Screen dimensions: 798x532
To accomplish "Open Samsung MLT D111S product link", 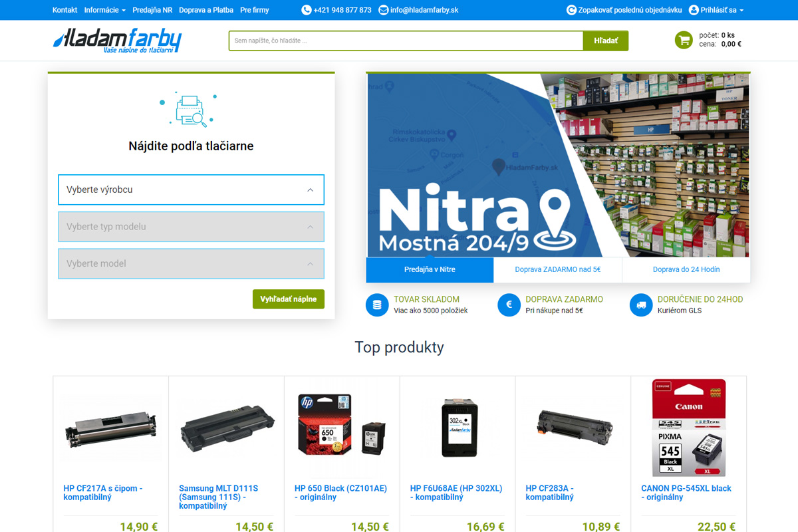I will pos(219,497).
